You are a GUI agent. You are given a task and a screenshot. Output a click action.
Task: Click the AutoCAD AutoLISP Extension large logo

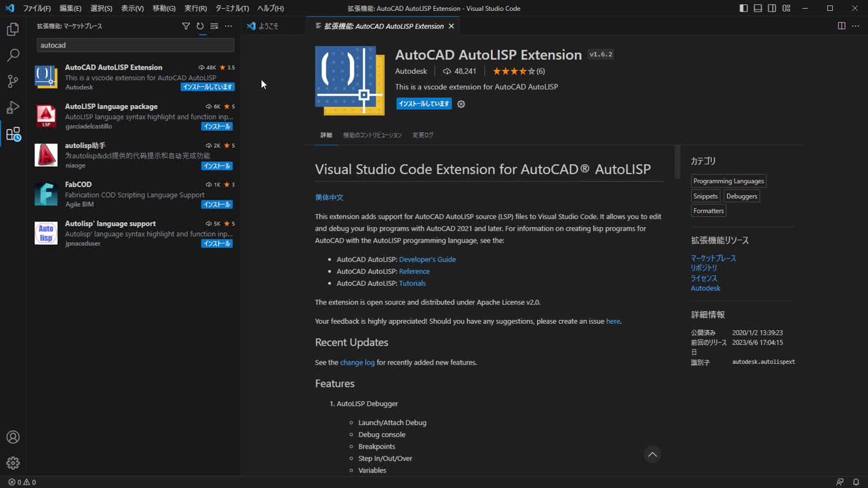click(x=350, y=80)
